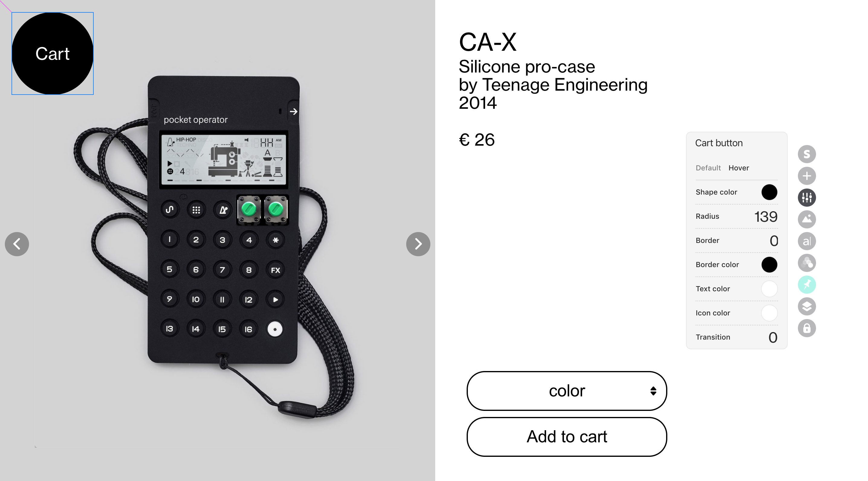Switch to the Hover state tab
The image size is (868, 481).
(x=739, y=168)
